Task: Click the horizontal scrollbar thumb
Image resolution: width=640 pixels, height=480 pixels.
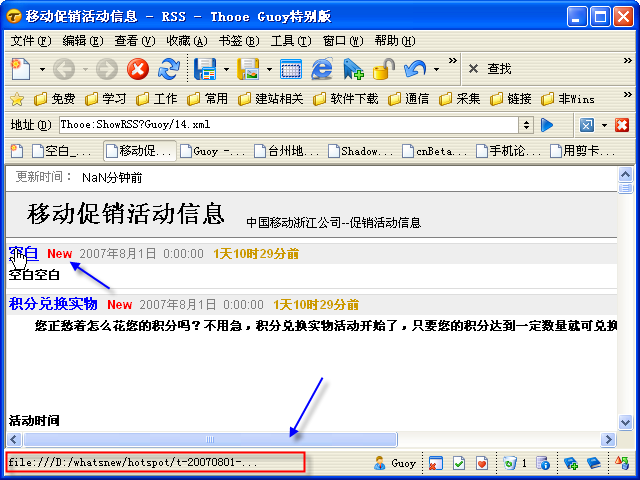Action: coord(210,440)
